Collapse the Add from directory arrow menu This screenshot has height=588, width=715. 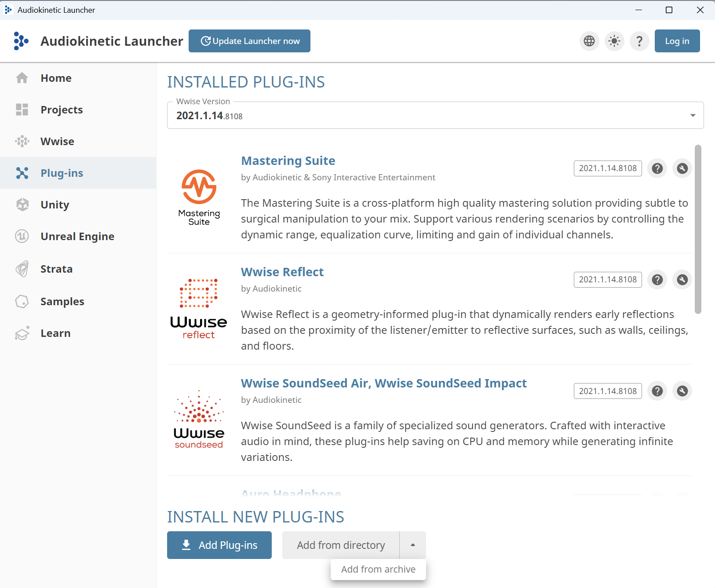click(412, 545)
